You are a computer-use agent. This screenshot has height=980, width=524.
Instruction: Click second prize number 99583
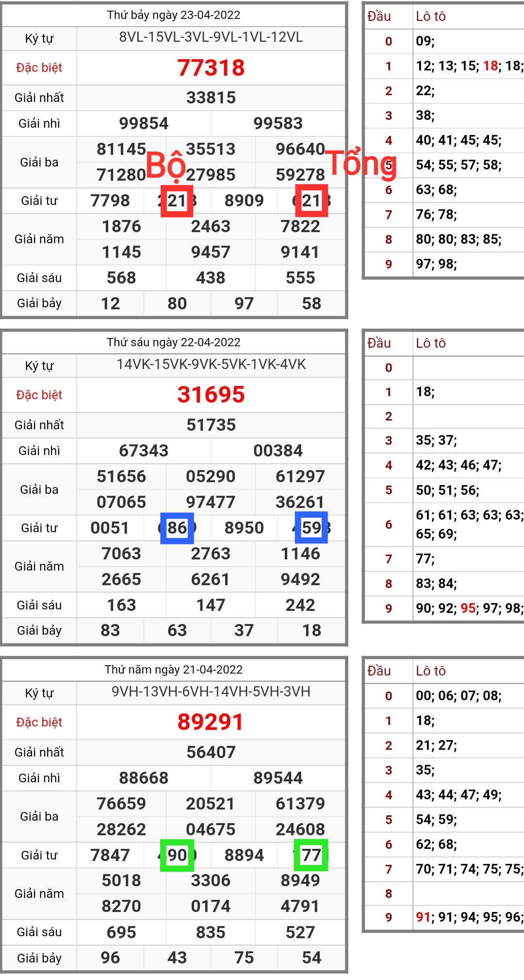[278, 123]
